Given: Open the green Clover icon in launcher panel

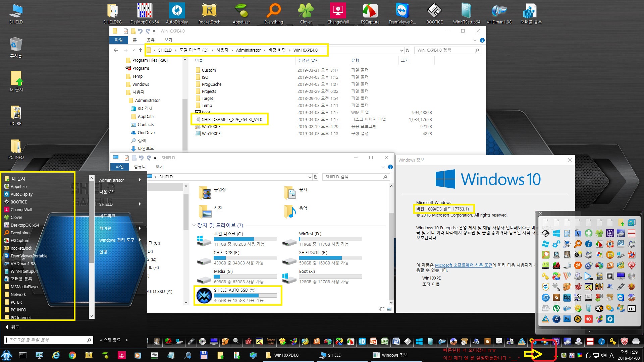Looking at the screenshot, I should 599,233.
